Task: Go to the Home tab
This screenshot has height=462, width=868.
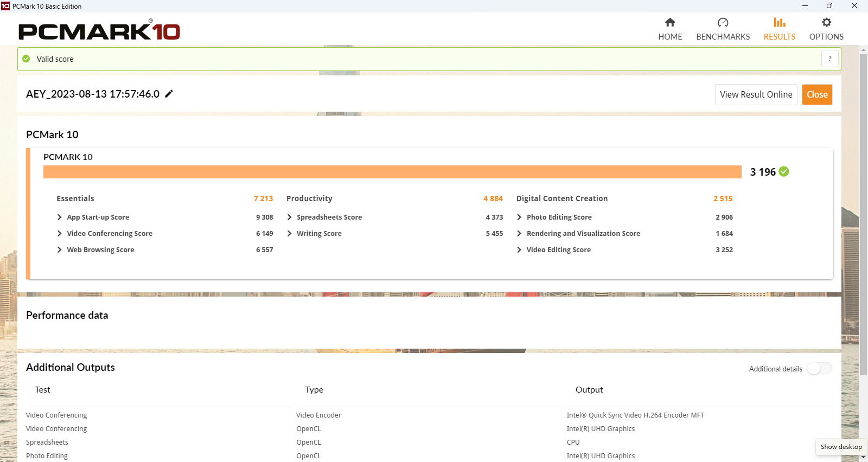Action: 670,29
